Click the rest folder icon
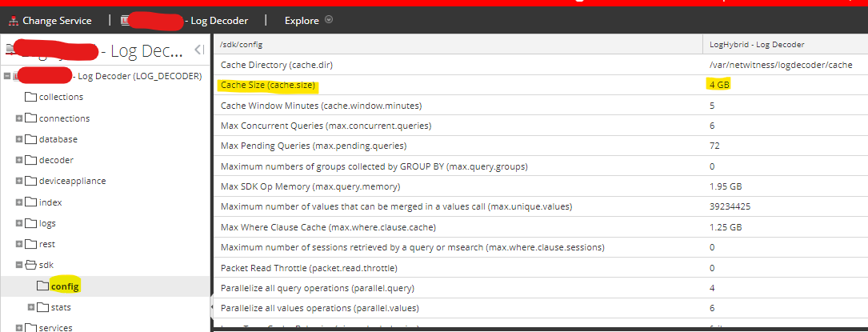 (31, 244)
